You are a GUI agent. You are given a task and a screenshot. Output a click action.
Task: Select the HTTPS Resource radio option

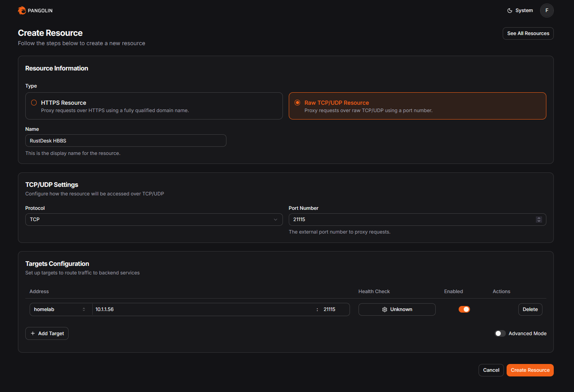click(34, 103)
